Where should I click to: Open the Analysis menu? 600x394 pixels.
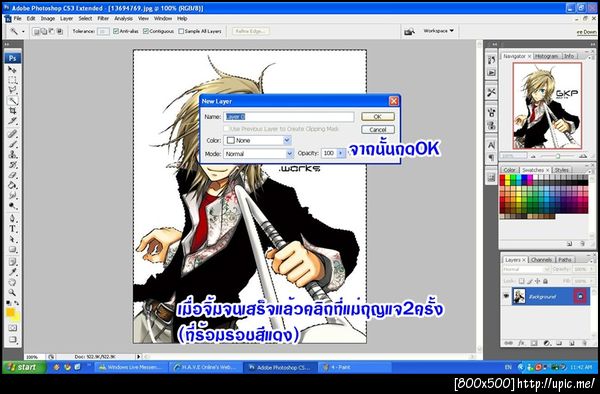click(x=124, y=18)
